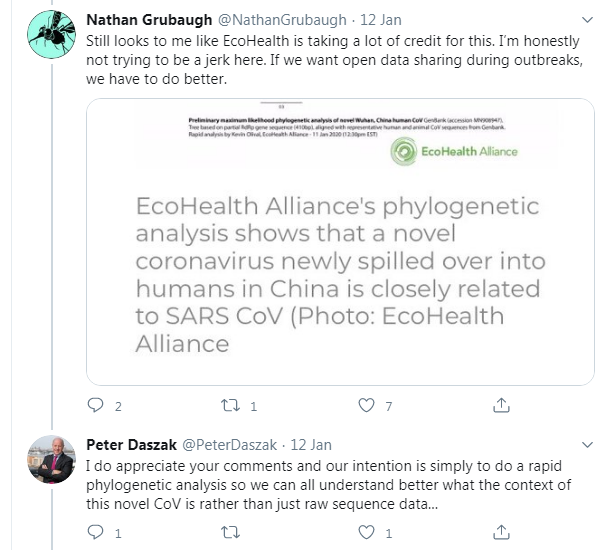Click the EcoHealth Alliance logo in image
The width and height of the screenshot is (609, 550).
pos(456,152)
